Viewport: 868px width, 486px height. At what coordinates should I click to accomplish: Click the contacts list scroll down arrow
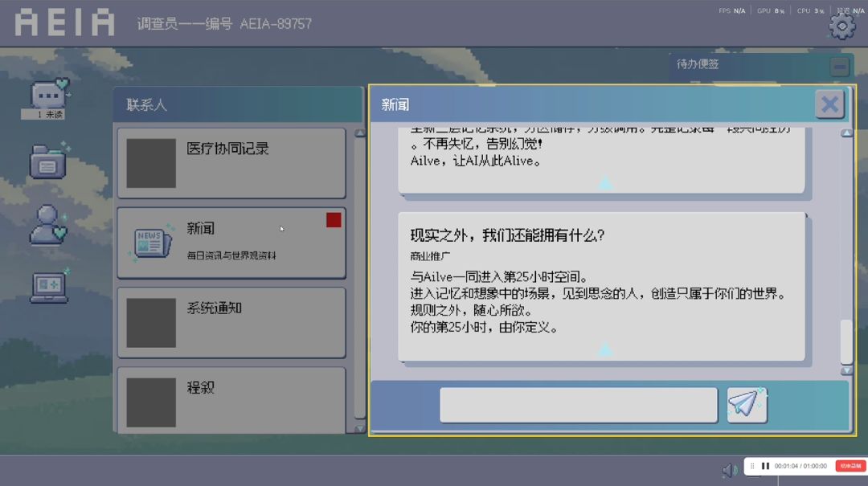pyautogui.click(x=359, y=428)
